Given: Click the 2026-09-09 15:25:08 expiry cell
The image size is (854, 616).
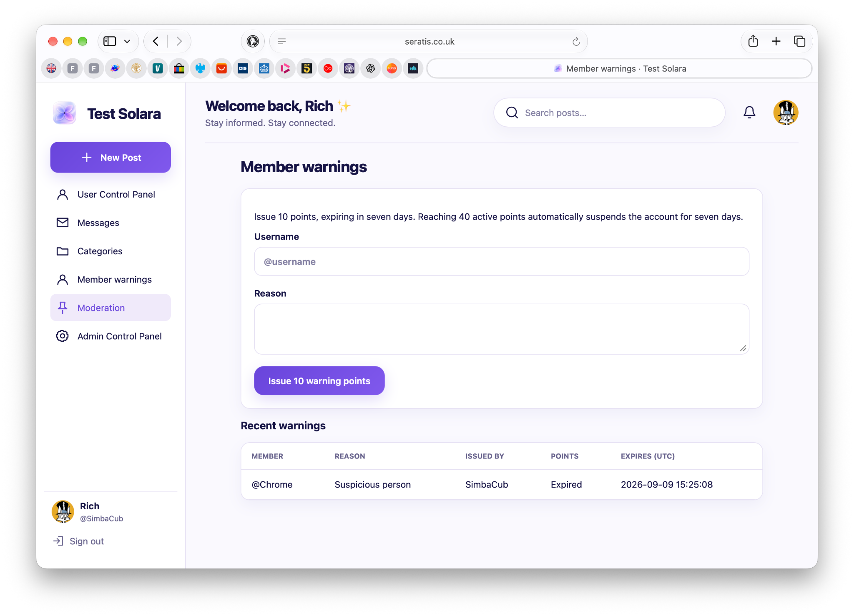Looking at the screenshot, I should 666,485.
